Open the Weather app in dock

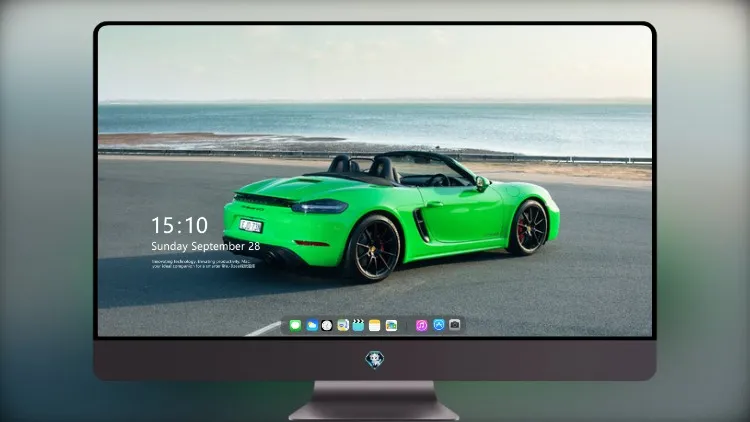311,325
